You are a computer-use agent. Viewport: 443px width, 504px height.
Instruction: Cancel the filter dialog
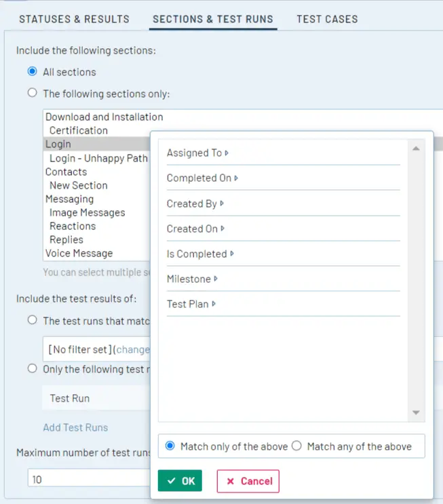[248, 481]
